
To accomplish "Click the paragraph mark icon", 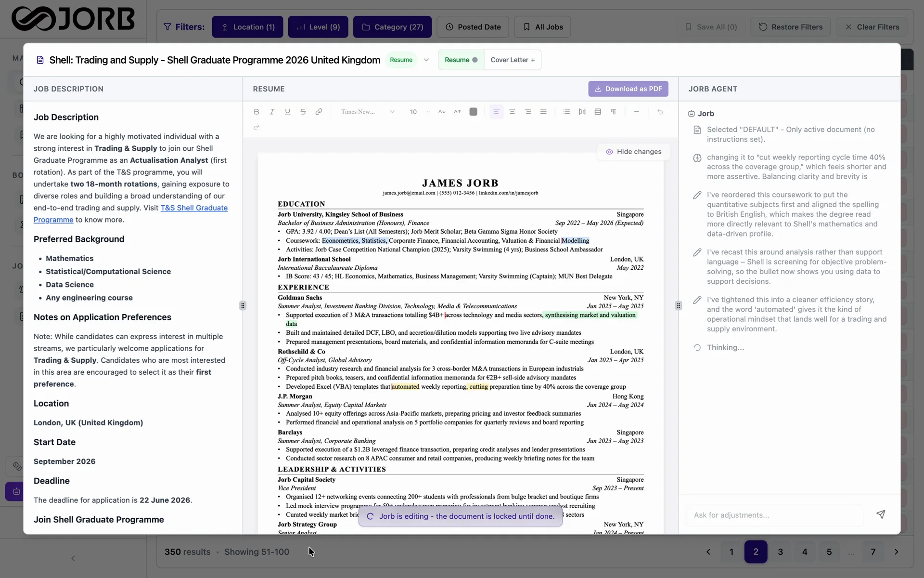I will pyautogui.click(x=614, y=112).
